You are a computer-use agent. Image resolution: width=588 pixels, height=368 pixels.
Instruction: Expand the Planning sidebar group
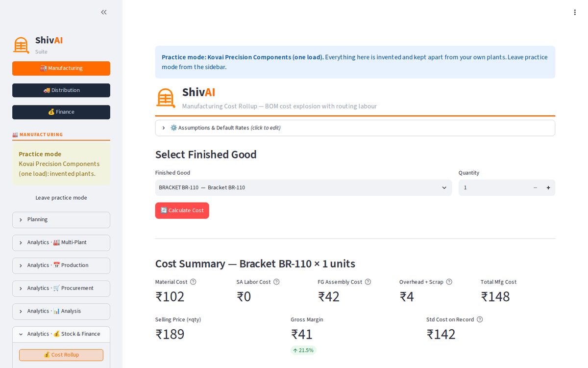tap(61, 220)
